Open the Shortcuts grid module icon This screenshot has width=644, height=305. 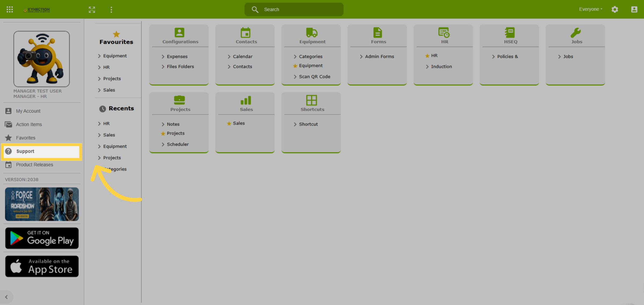[312, 100]
